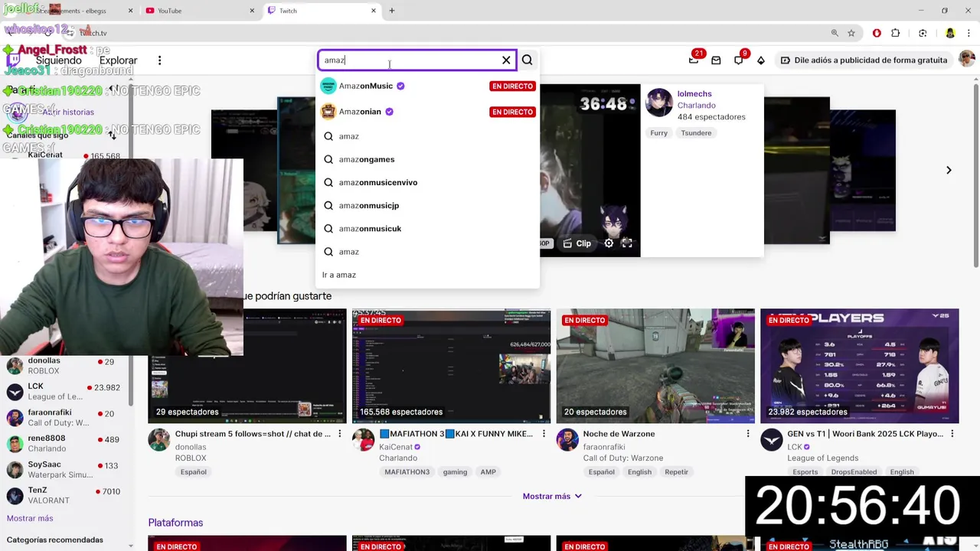Click Amazonian avatar icon in suggestions
The image size is (980, 551).
pyautogui.click(x=328, y=112)
